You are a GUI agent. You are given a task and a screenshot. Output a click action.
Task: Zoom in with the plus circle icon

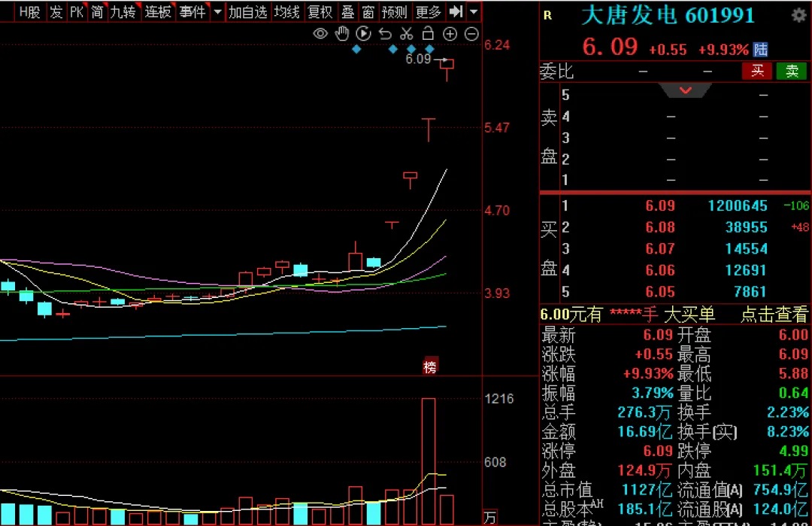[450, 34]
